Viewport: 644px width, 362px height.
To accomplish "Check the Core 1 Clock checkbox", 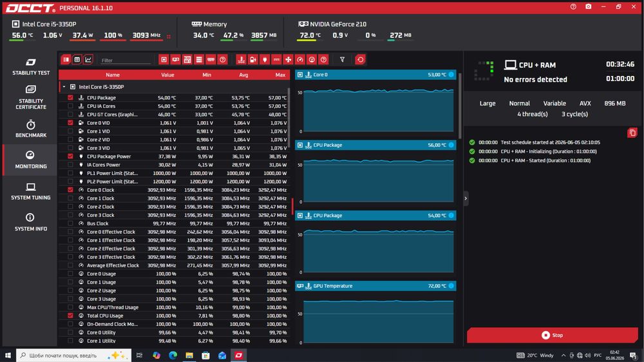I will pyautogui.click(x=70, y=198).
